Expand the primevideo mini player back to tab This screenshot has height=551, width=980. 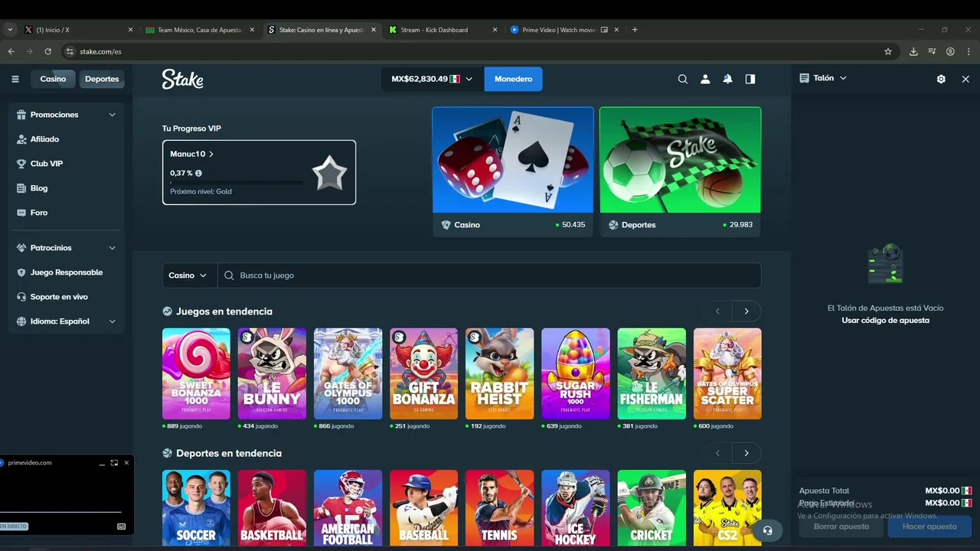click(x=114, y=463)
